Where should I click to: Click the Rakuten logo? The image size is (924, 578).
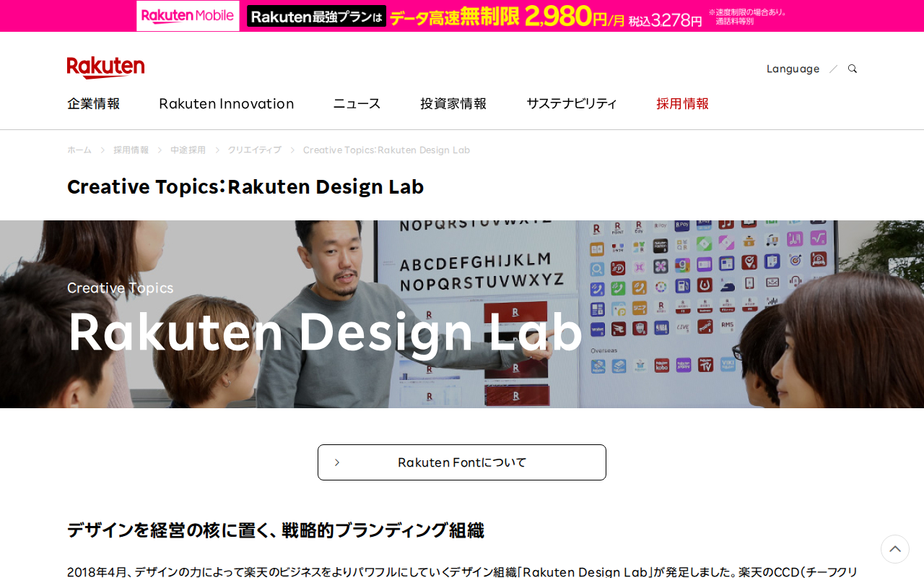[105, 67]
